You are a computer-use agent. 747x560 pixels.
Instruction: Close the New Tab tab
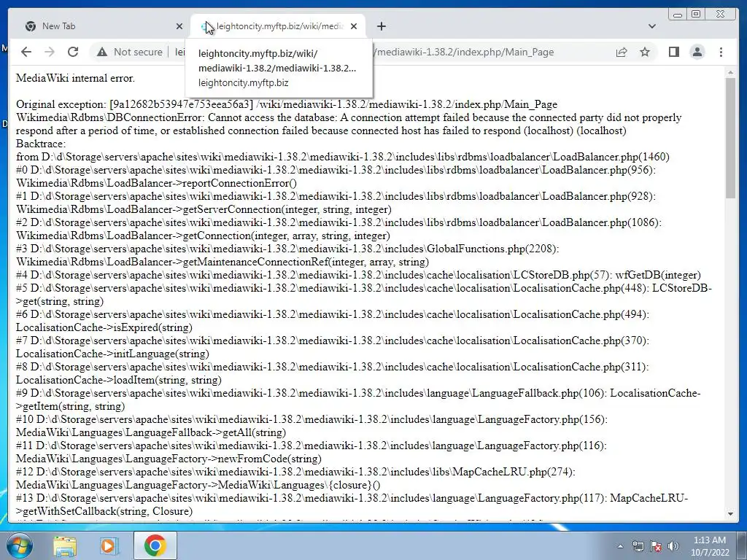179,26
